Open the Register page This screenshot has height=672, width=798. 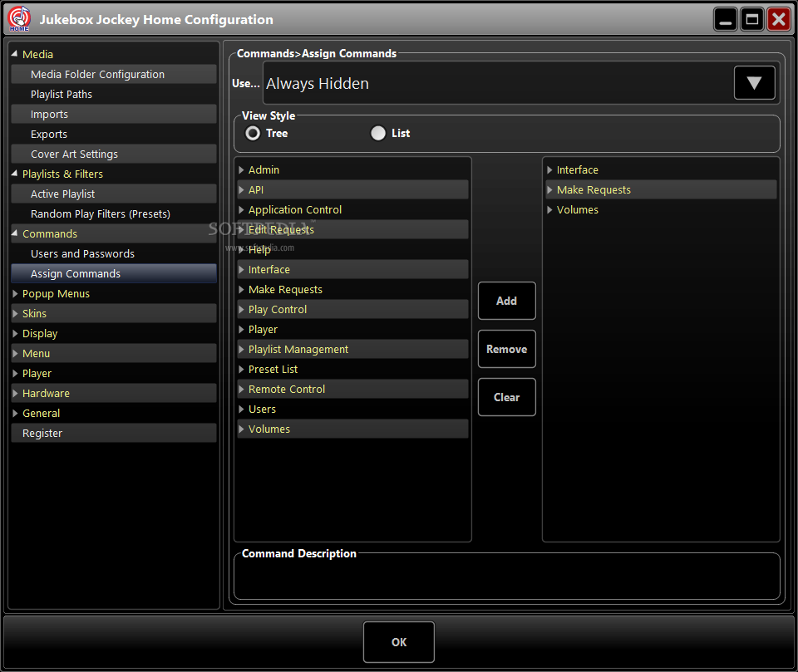(114, 433)
